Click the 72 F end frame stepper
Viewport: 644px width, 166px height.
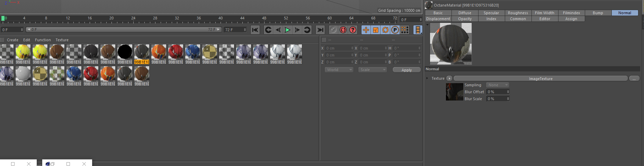coord(245,30)
